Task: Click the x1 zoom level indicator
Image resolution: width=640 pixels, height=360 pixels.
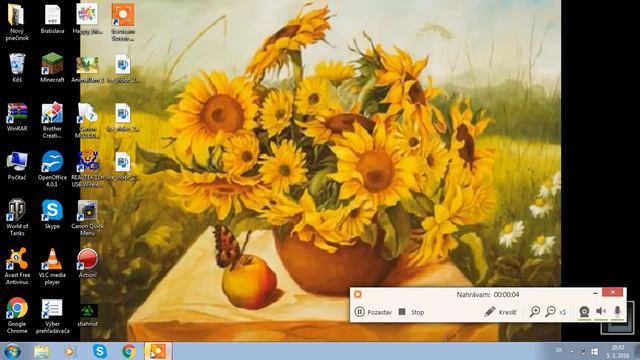Action: [563, 312]
